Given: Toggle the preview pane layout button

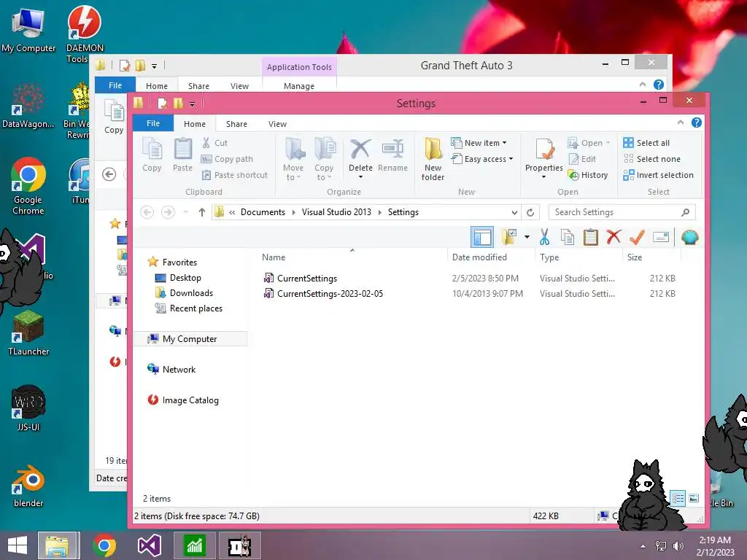Looking at the screenshot, I should (x=481, y=237).
